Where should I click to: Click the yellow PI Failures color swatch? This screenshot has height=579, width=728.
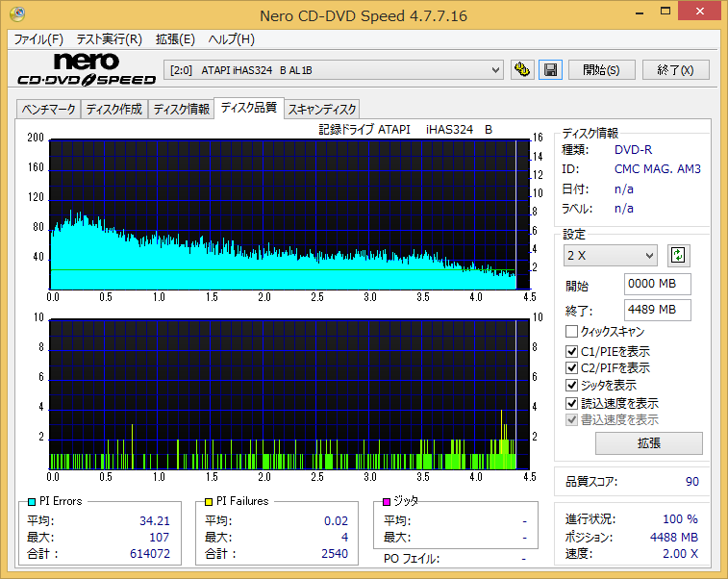point(209,502)
